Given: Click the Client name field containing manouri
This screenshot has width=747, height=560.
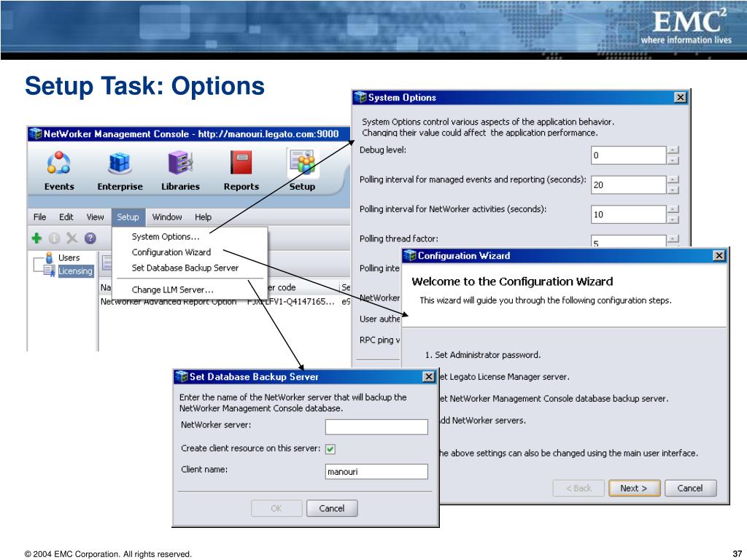Looking at the screenshot, I should pos(376,472).
